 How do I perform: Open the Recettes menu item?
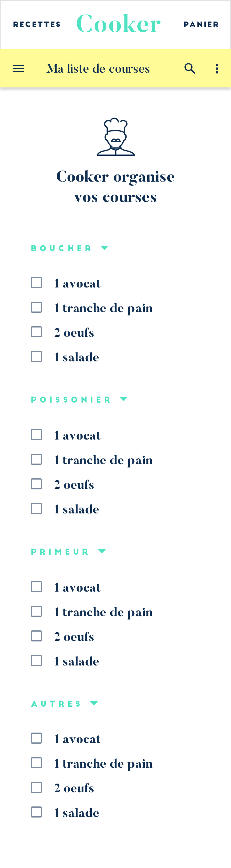37,25
